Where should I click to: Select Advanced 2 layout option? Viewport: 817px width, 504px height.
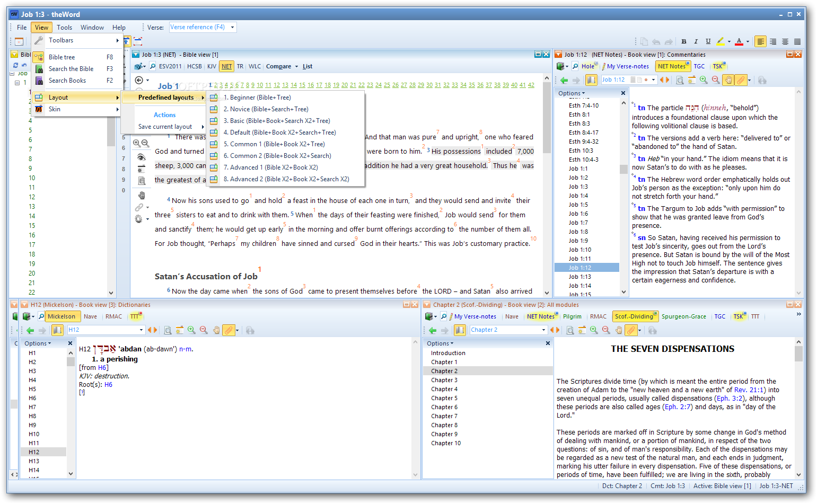click(286, 179)
